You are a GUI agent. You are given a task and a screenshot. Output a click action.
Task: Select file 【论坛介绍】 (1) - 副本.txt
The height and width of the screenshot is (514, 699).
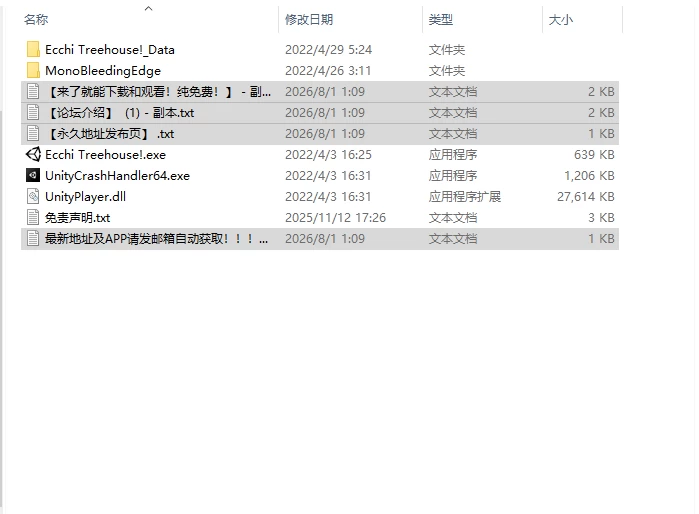pyautogui.click(x=120, y=112)
